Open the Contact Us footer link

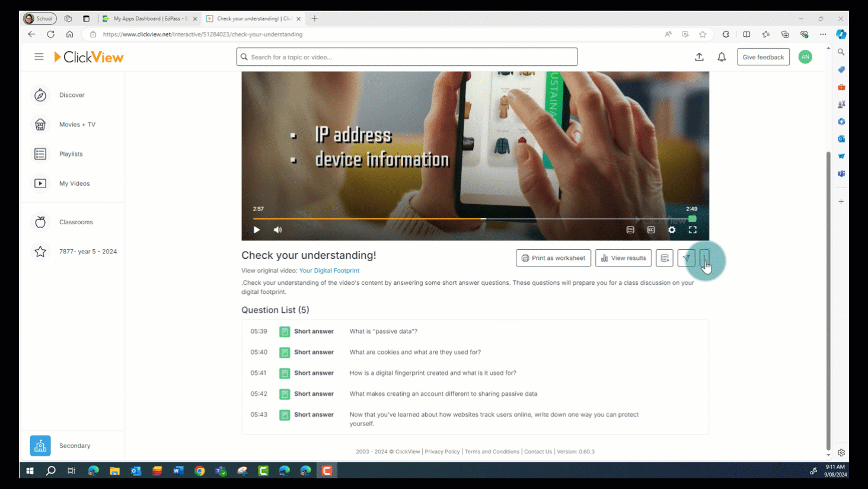click(x=538, y=452)
